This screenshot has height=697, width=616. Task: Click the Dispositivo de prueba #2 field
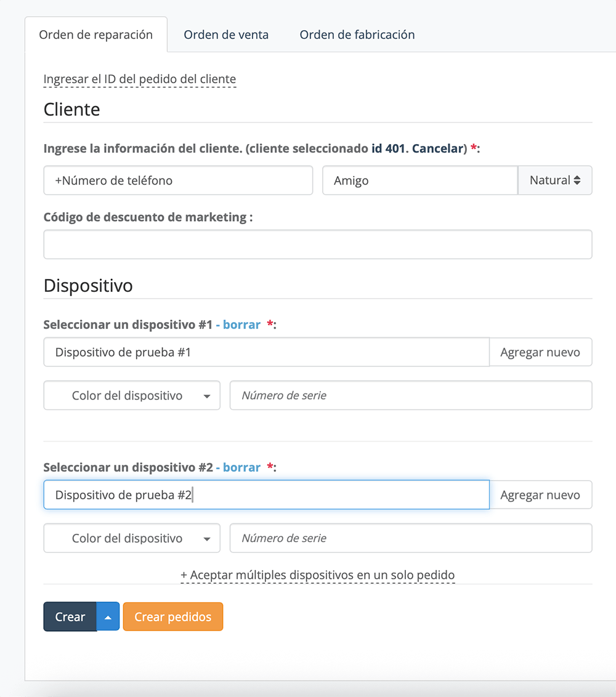tap(266, 495)
